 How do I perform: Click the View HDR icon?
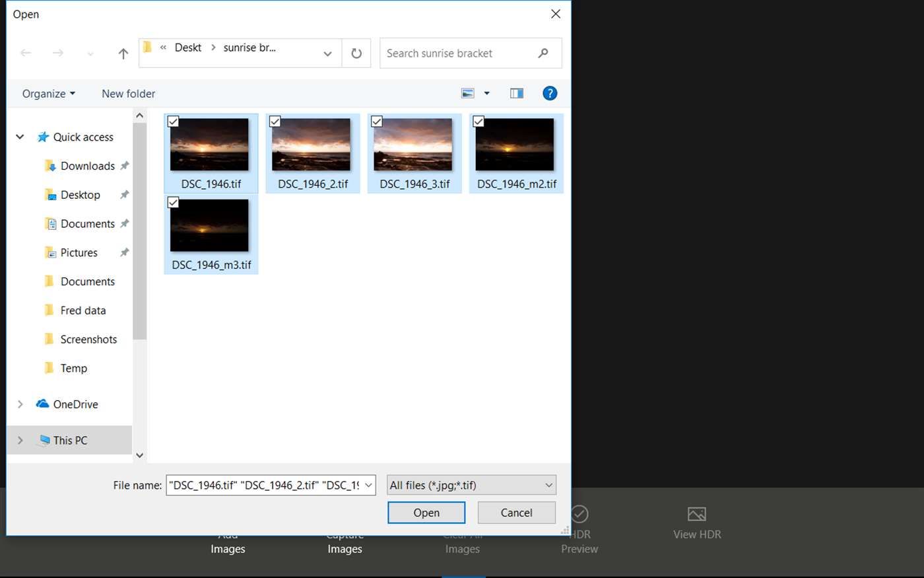tap(696, 514)
